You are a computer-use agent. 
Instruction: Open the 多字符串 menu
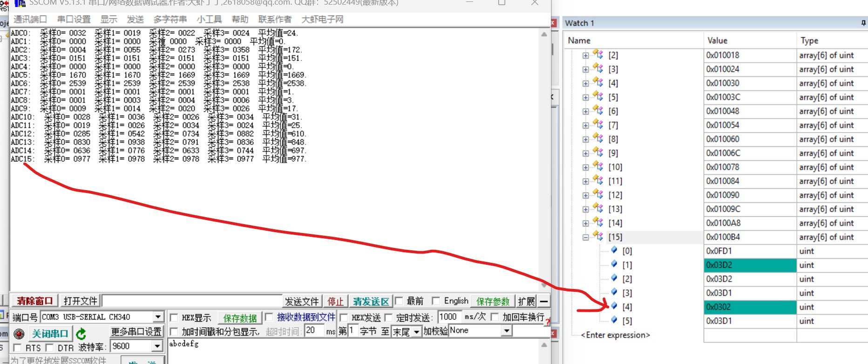(170, 19)
